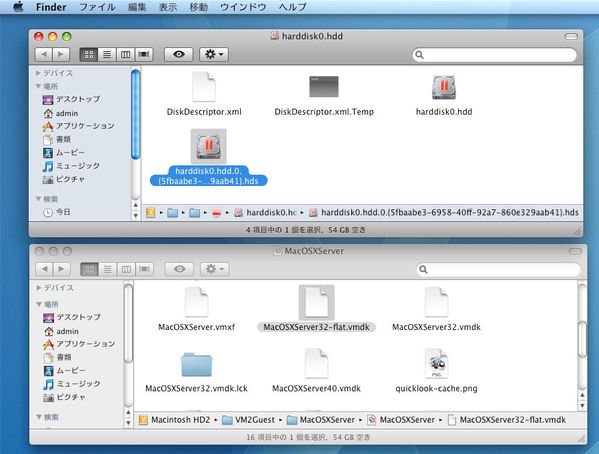Select DiskDescriptor.xml file icon
This screenshot has height=454, width=599.
(204, 87)
